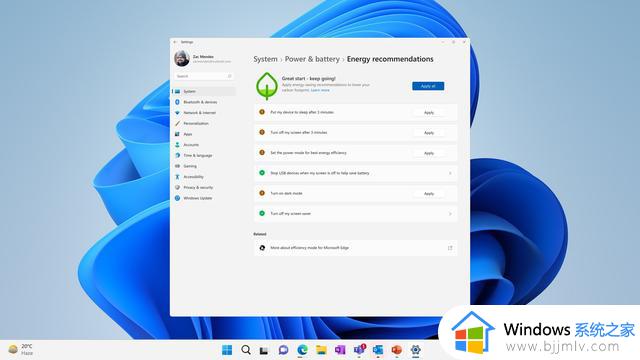Click the Accessibility figure icon
The height and width of the screenshot is (360, 640).
(178, 177)
